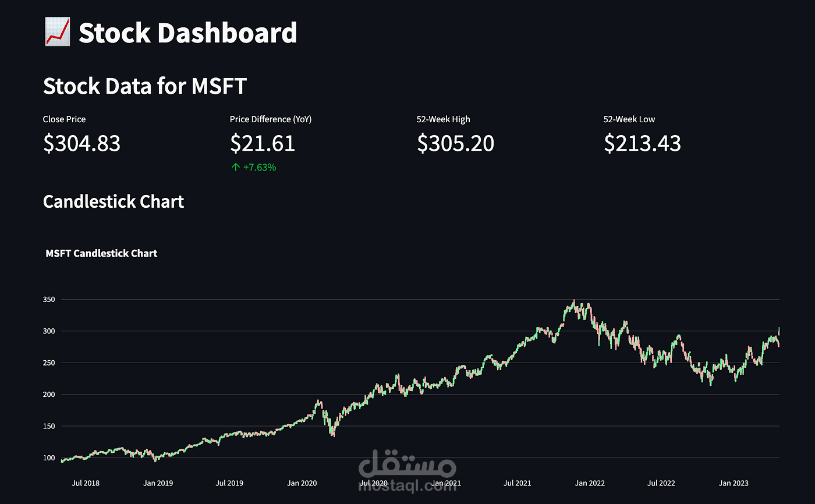
Task: Click the Jan 2023 x-axis label
Action: tap(733, 483)
